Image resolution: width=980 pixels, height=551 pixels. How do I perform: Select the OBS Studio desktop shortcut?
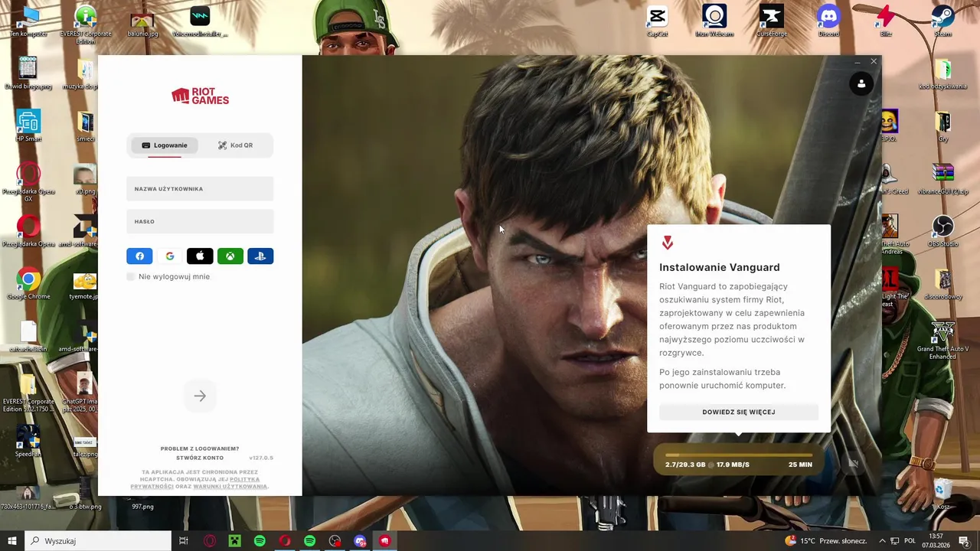(943, 231)
